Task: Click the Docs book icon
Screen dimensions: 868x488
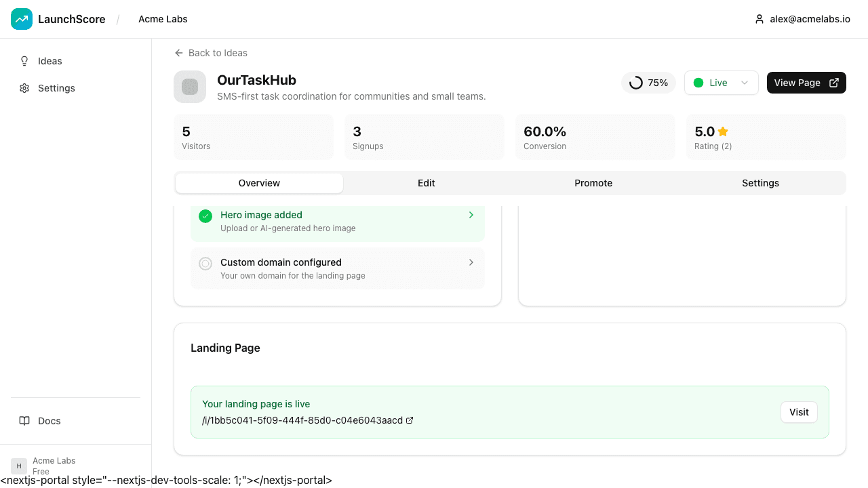Action: (24, 421)
